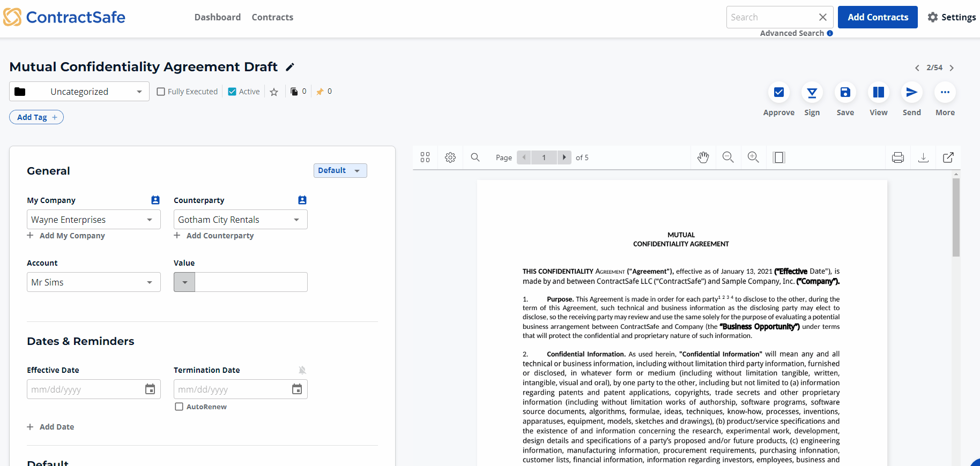Download the document from viewer toolbar
This screenshot has height=466, width=980.
pos(923,157)
